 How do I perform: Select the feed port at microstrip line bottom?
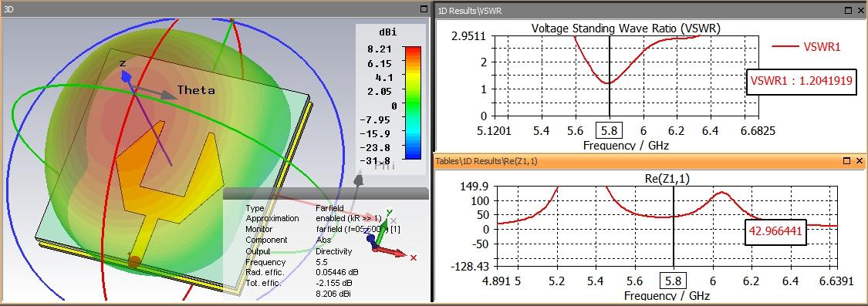point(133,260)
